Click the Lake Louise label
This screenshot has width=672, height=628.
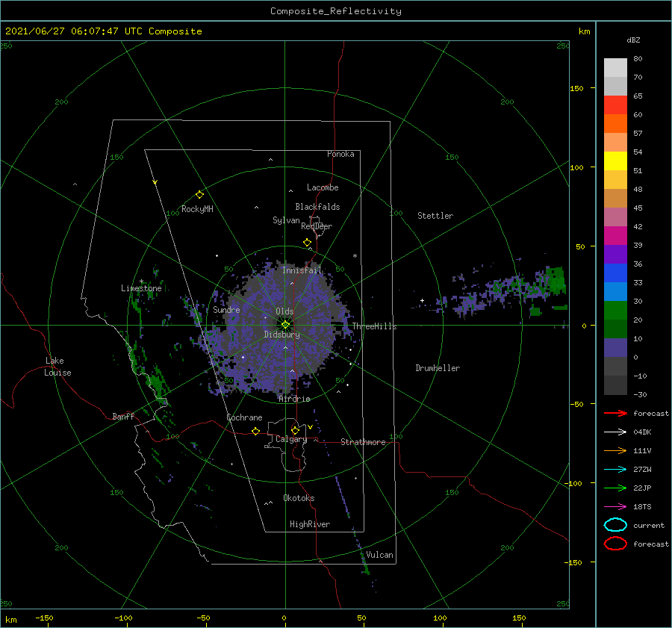click(x=57, y=367)
